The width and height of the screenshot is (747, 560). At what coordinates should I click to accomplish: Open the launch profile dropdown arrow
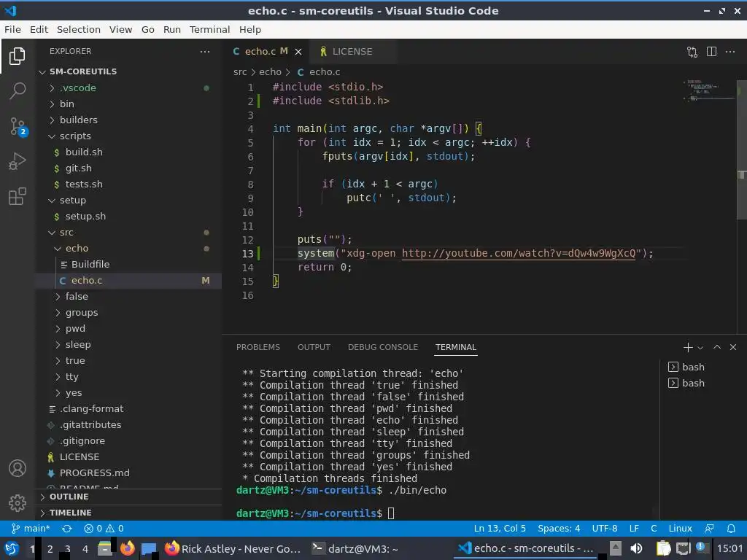tap(700, 348)
